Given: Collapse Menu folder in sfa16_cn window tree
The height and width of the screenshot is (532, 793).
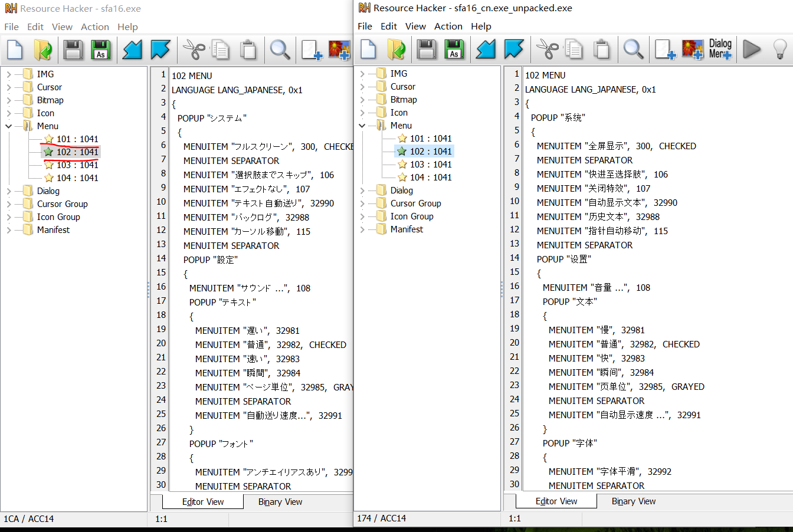Looking at the screenshot, I should (362, 126).
